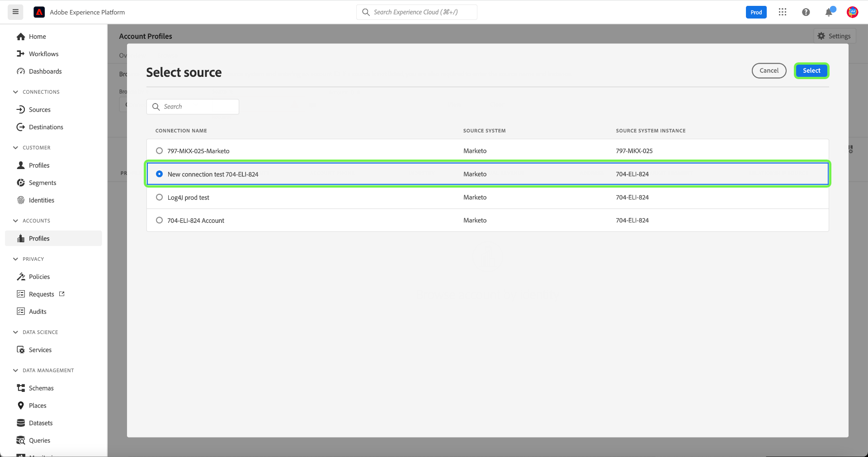Image resolution: width=868 pixels, height=457 pixels.
Task: Click the Services icon in sidebar
Action: click(21, 350)
